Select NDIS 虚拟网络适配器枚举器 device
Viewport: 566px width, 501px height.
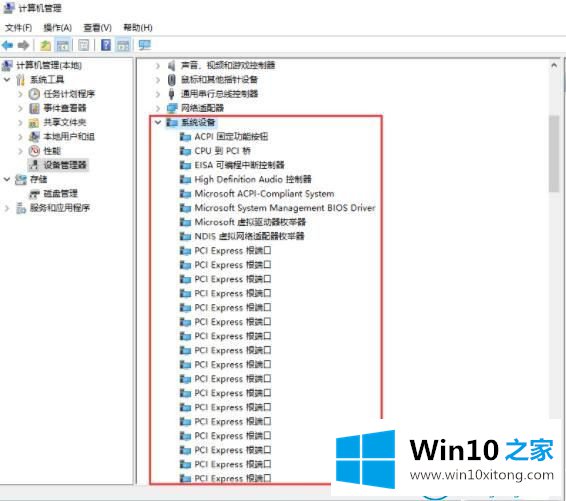(x=249, y=236)
